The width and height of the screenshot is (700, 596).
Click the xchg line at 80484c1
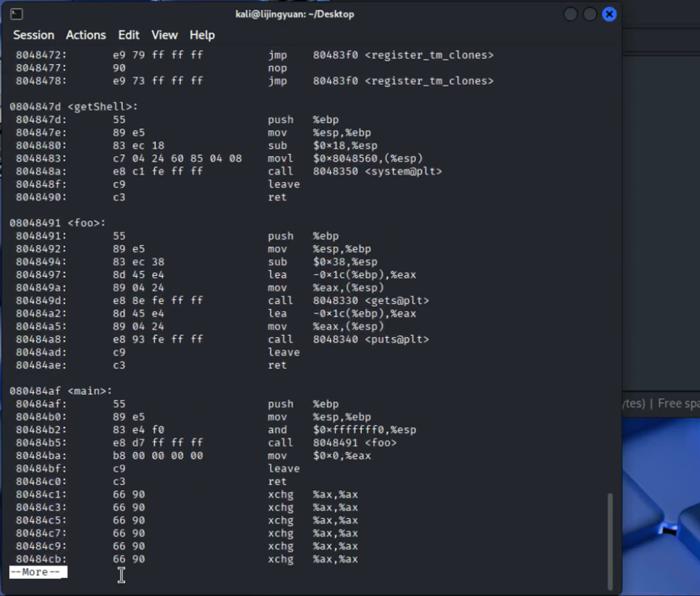(x=187, y=494)
